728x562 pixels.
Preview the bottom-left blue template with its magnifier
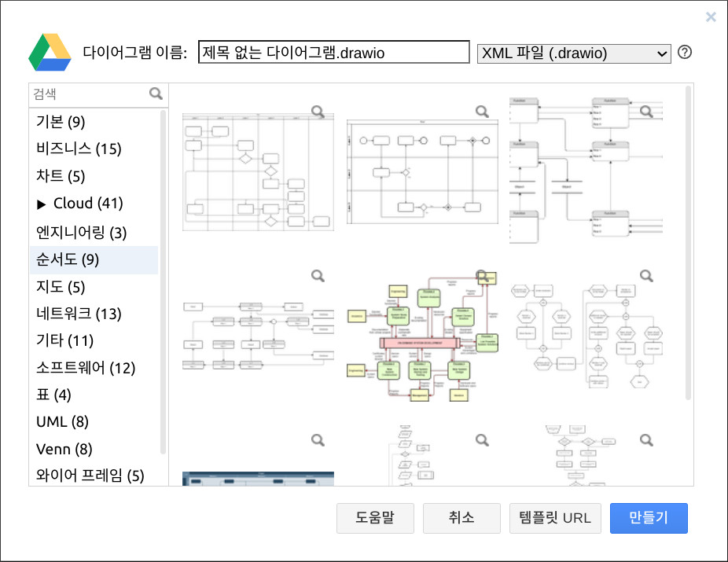point(318,440)
